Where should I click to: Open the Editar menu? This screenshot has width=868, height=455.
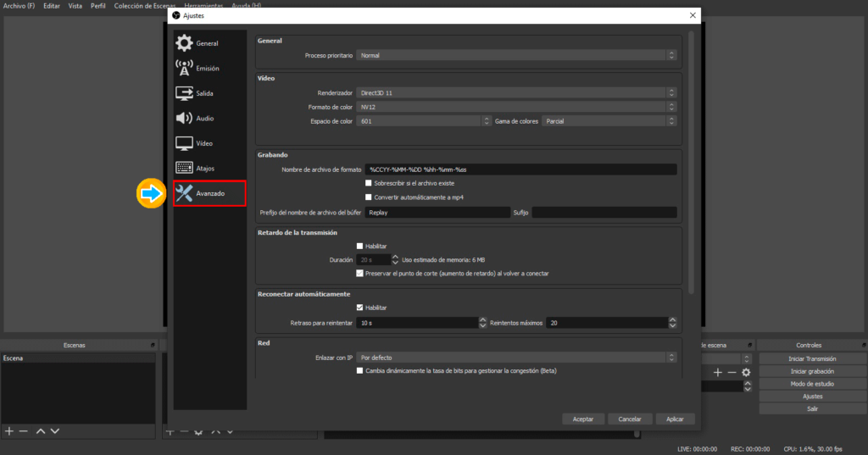[52, 5]
